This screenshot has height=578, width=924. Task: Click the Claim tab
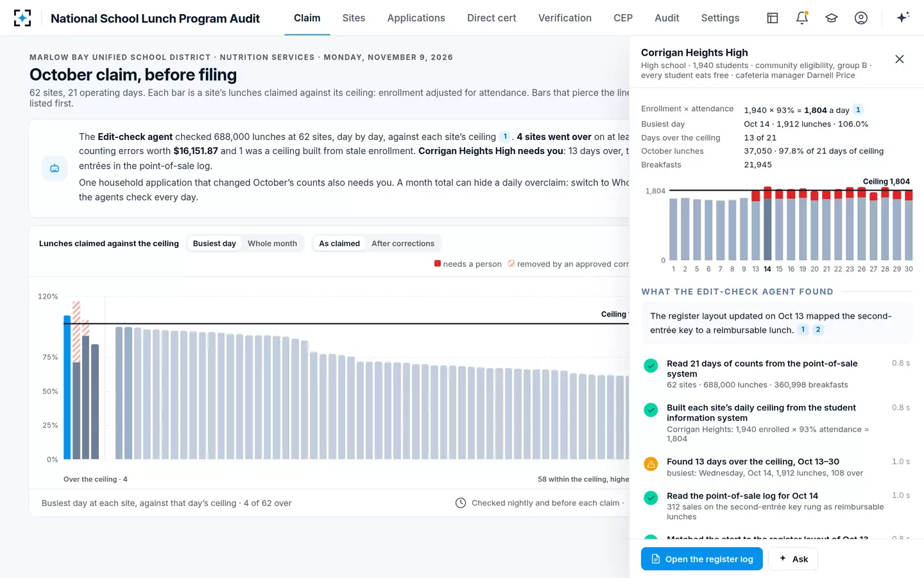(x=307, y=18)
